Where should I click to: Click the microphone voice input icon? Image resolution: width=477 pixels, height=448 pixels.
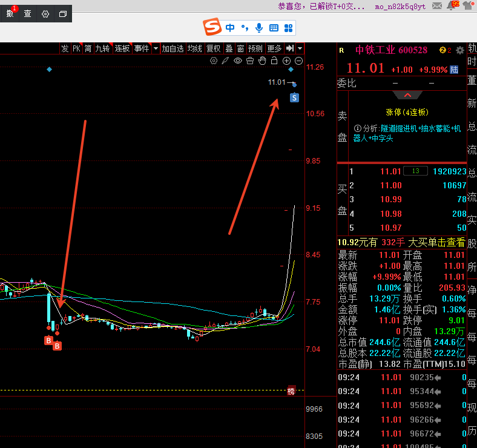pos(259,28)
